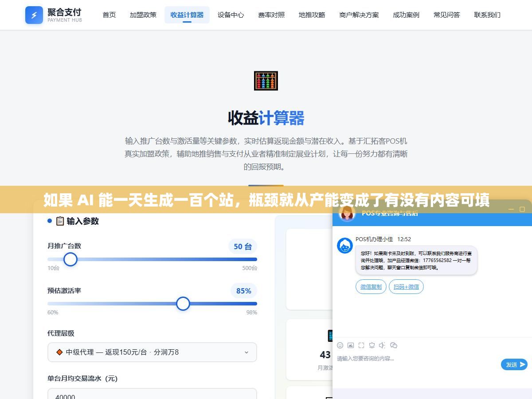Image resolution: width=532 pixels, height=399 pixels.
Task: Expand the 代理层级 dropdown
Action: tap(152, 352)
